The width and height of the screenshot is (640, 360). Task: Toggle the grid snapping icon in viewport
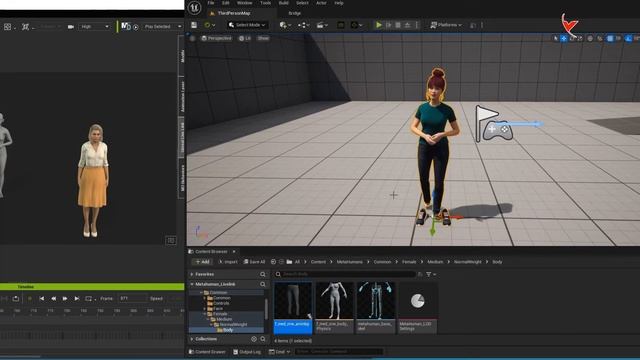click(610, 38)
